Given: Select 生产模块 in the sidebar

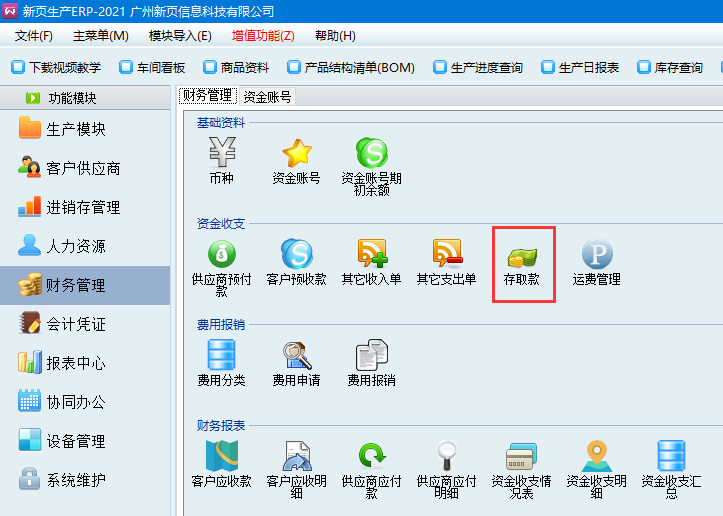Looking at the screenshot, I should coord(75,129).
